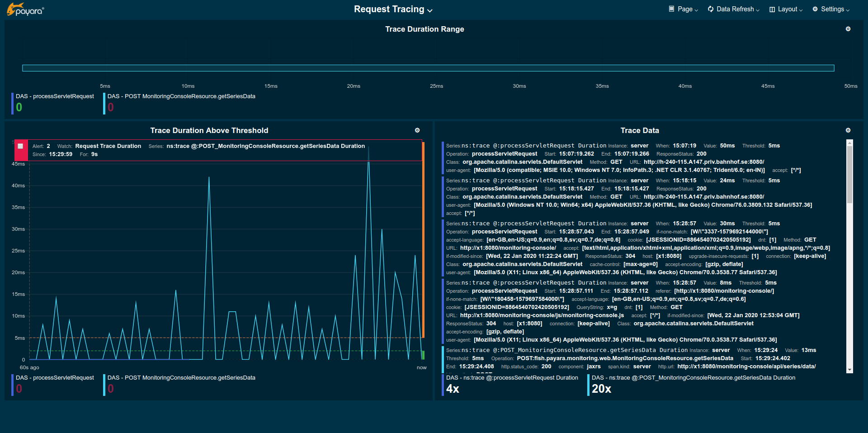
Task: Select DAS processServletRequest legend in Range widget
Action: point(53,103)
